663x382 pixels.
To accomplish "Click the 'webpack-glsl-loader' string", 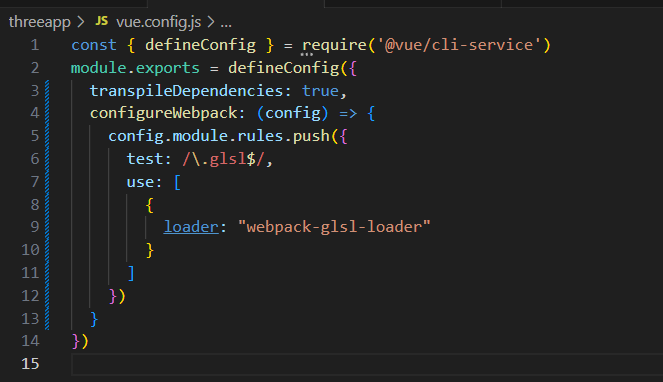I will click(x=334, y=227).
